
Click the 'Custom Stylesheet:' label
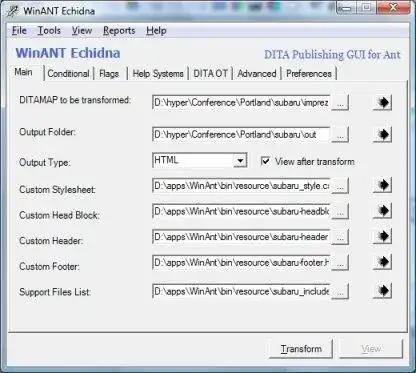coord(57,190)
